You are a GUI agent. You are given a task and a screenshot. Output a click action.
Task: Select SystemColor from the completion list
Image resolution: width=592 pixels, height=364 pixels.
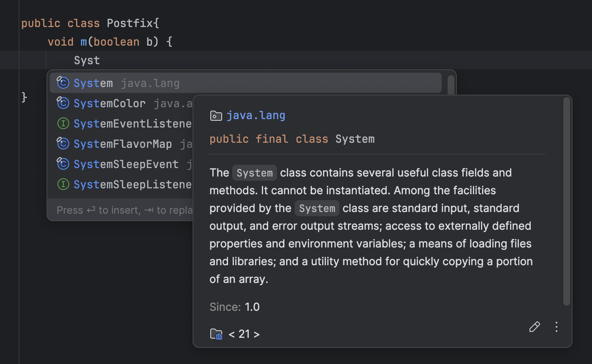[x=109, y=103]
